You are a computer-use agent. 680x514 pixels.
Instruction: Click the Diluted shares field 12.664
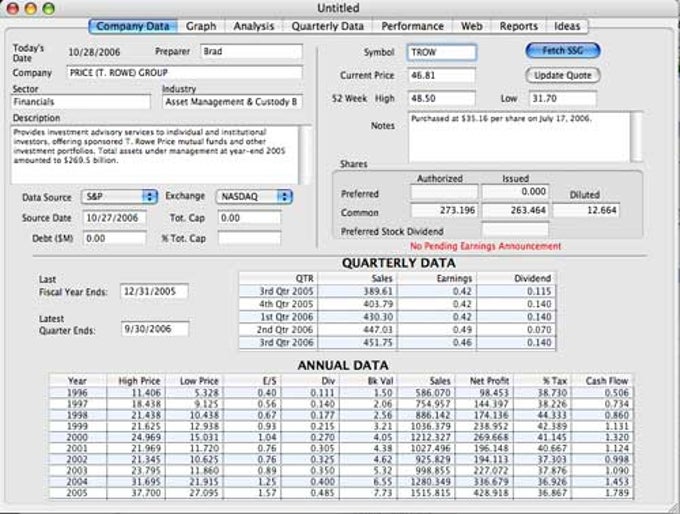pyautogui.click(x=586, y=210)
